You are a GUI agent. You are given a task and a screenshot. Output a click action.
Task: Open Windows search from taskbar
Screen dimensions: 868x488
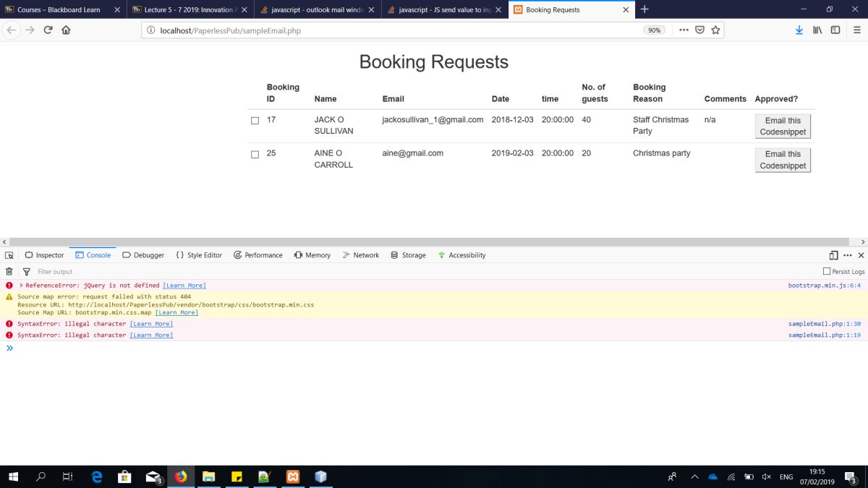(x=41, y=476)
